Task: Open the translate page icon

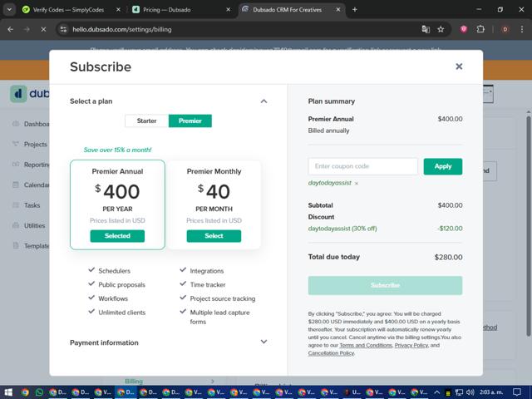Action: click(x=426, y=30)
